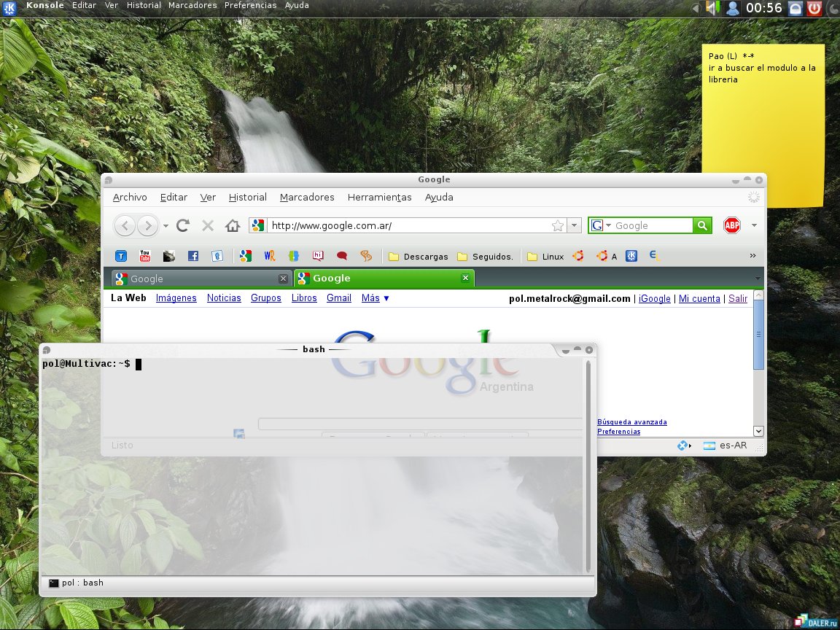Open the Ubuntu bookmark labeled A
The image size is (840, 630).
tap(607, 256)
